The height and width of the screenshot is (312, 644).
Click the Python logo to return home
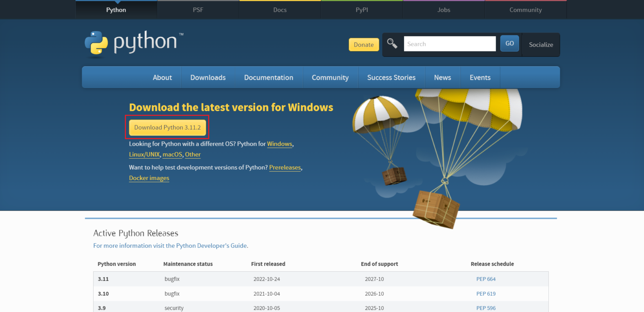pyautogui.click(x=133, y=43)
